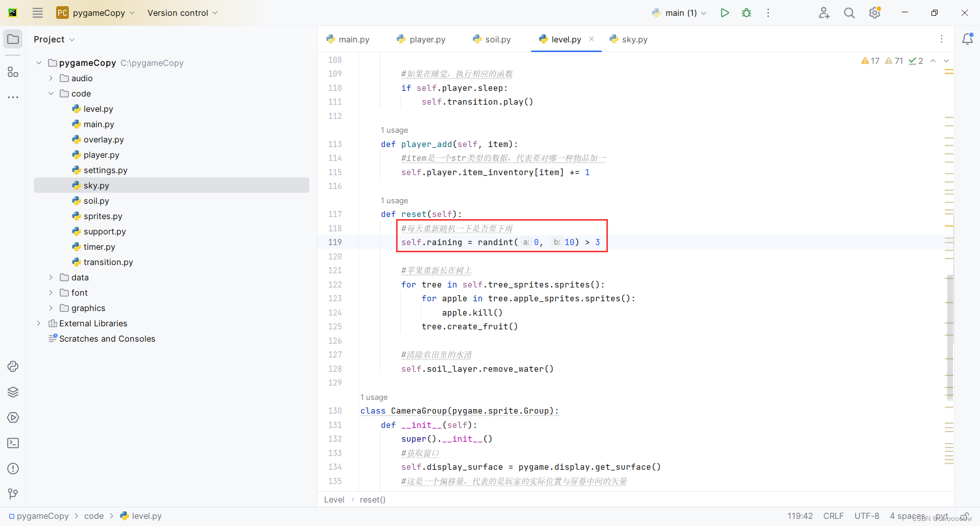Open line:column 119:42 go-to widget

pyautogui.click(x=800, y=516)
